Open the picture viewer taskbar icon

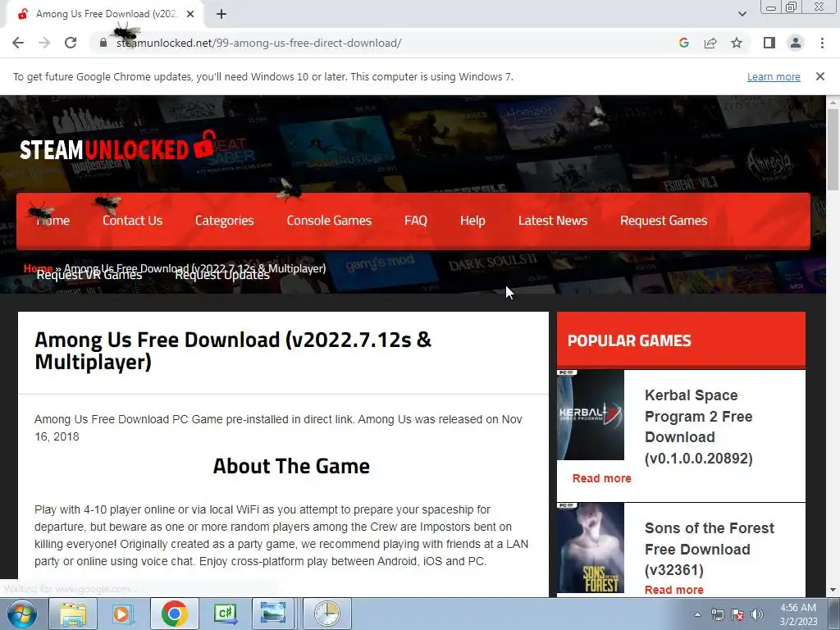click(x=272, y=614)
